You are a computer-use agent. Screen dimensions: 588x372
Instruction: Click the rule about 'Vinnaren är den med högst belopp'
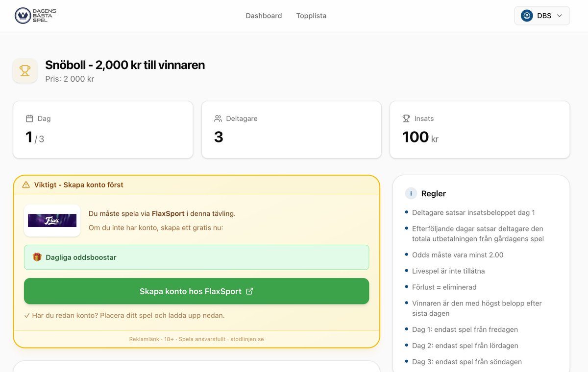(x=478, y=308)
